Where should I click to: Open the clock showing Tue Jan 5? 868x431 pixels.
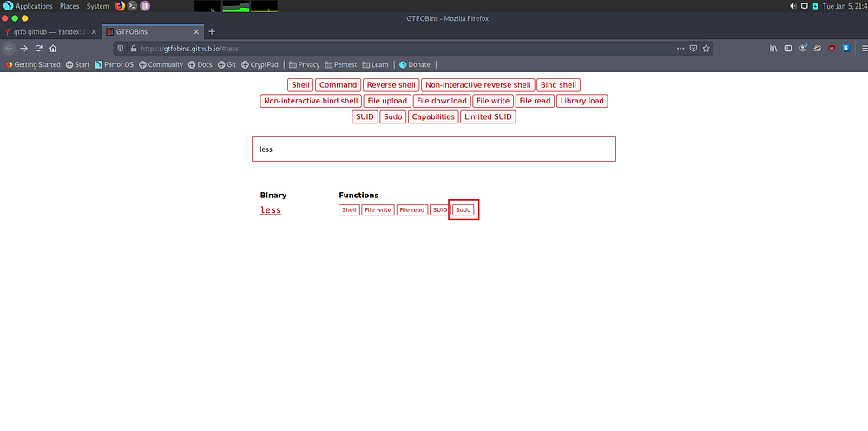pyautogui.click(x=845, y=6)
